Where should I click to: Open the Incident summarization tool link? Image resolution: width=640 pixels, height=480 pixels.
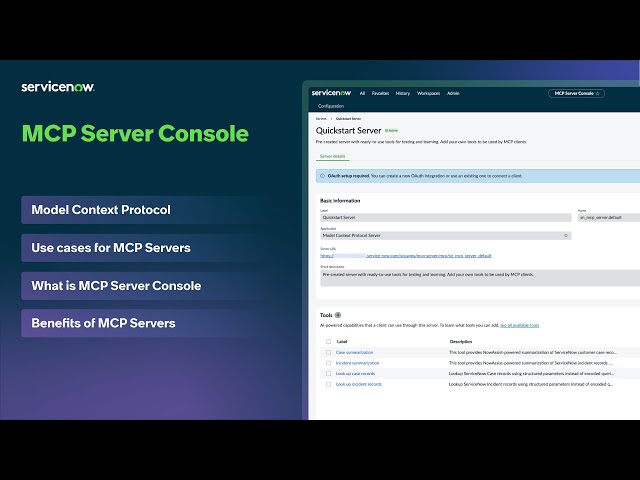pyautogui.click(x=357, y=363)
